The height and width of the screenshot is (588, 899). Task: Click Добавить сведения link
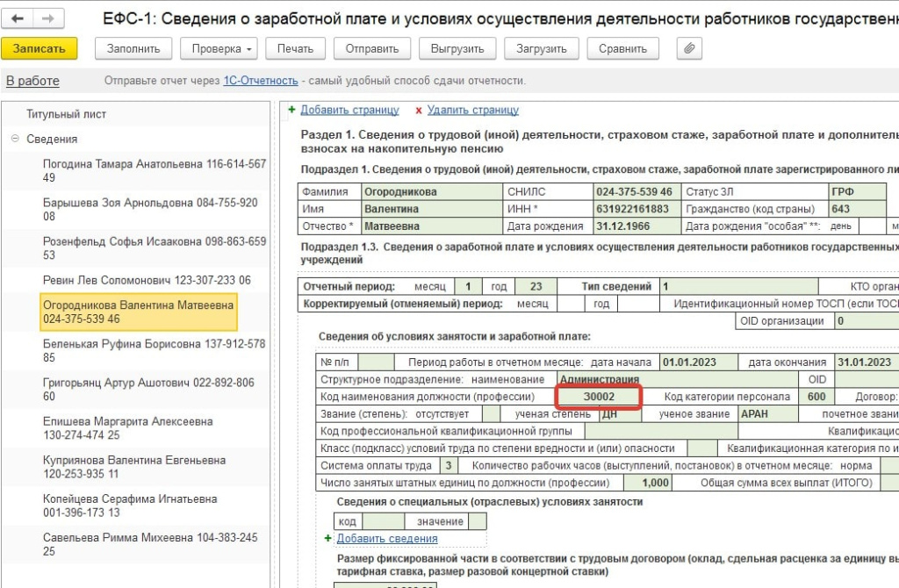pyautogui.click(x=386, y=539)
